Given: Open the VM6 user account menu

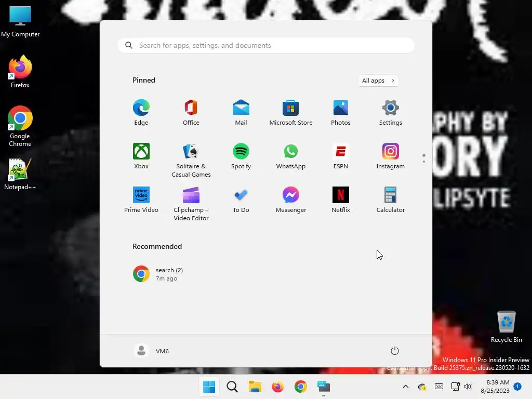Looking at the screenshot, I should click(152, 351).
